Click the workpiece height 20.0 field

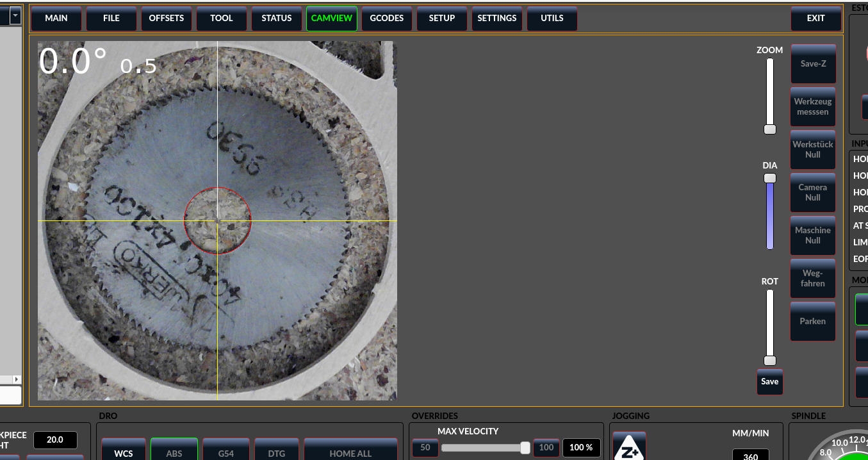point(55,440)
